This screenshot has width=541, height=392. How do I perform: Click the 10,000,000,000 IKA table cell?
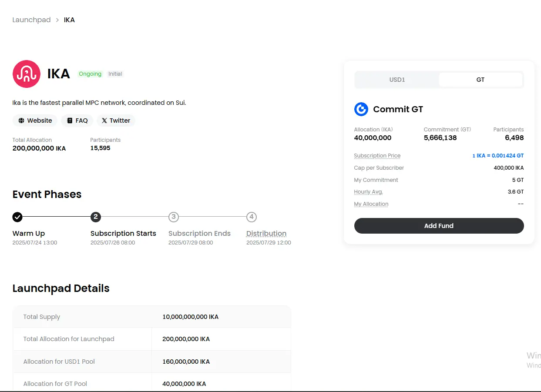pos(191,317)
